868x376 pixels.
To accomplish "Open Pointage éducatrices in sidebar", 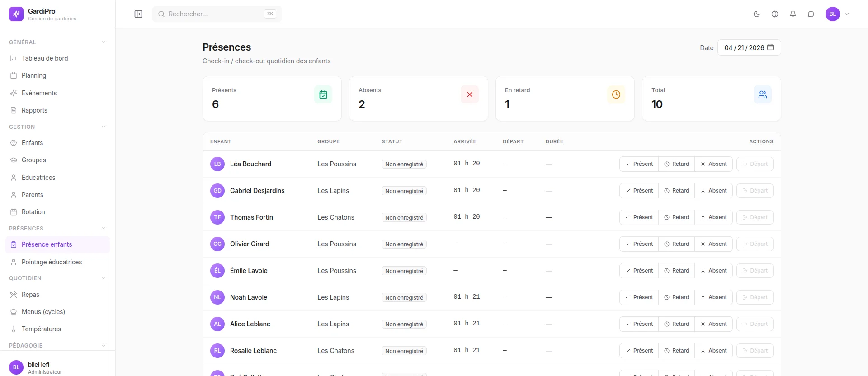I will (52, 262).
